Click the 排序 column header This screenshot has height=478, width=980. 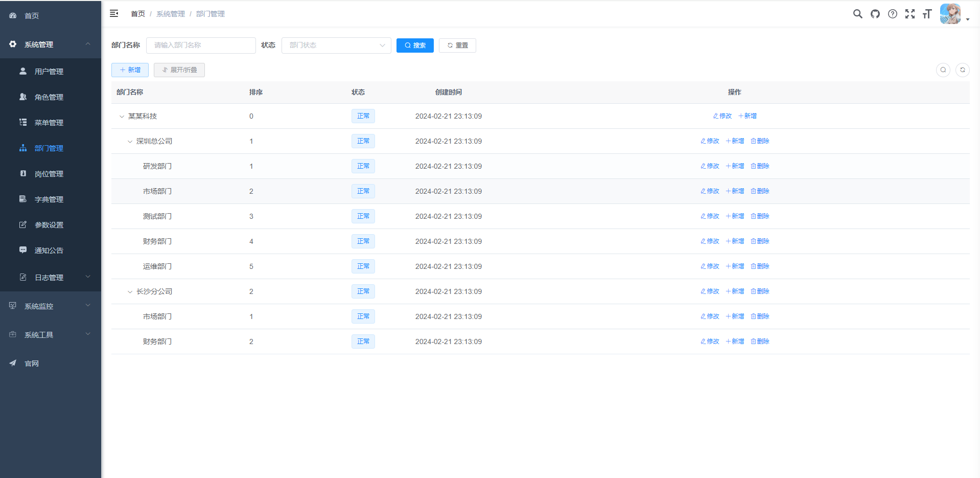(256, 92)
